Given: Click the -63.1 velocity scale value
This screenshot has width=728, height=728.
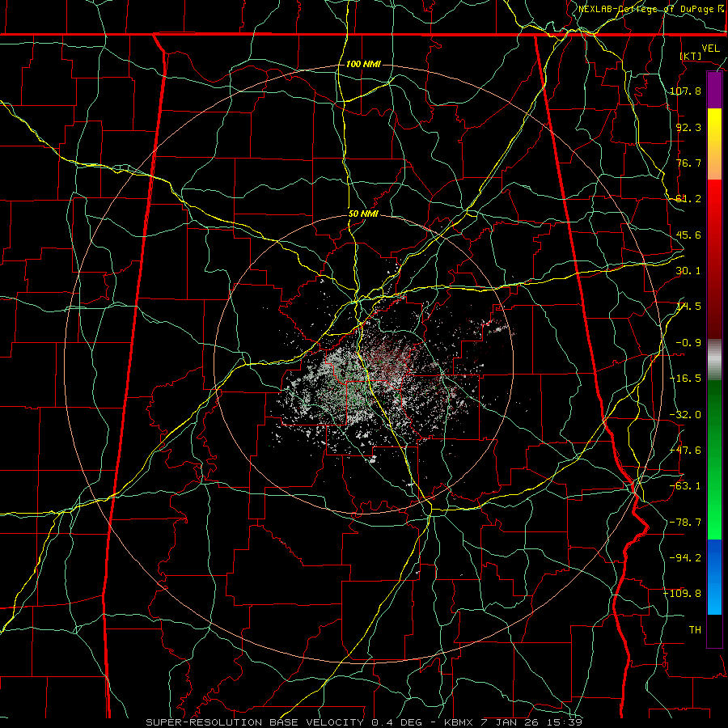Looking at the screenshot, I should coord(686,486).
